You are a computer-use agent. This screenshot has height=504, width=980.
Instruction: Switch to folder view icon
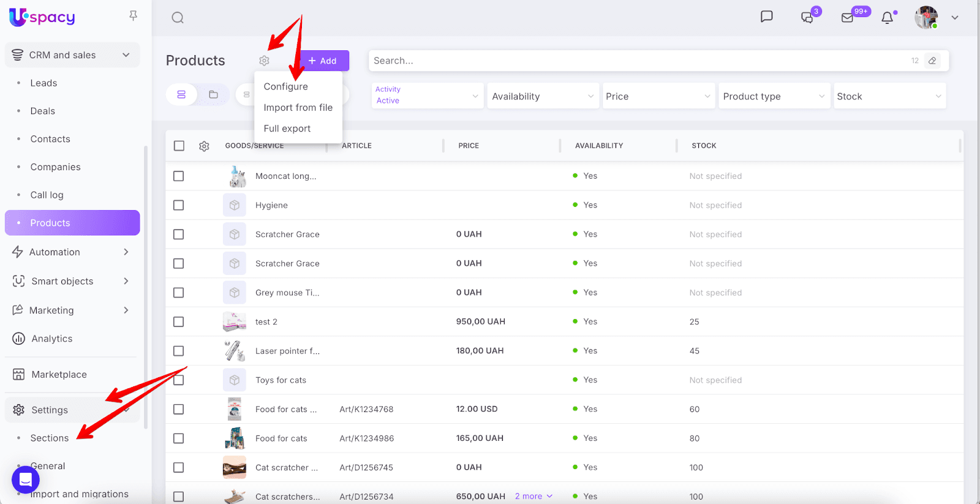tap(213, 95)
